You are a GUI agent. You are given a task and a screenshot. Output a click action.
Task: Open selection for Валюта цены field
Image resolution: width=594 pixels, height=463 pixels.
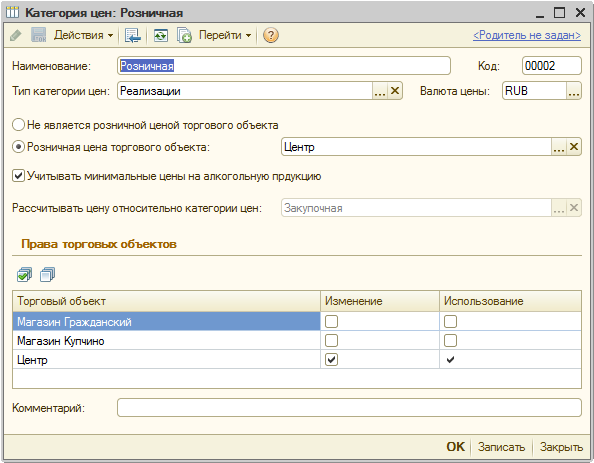[x=574, y=91]
